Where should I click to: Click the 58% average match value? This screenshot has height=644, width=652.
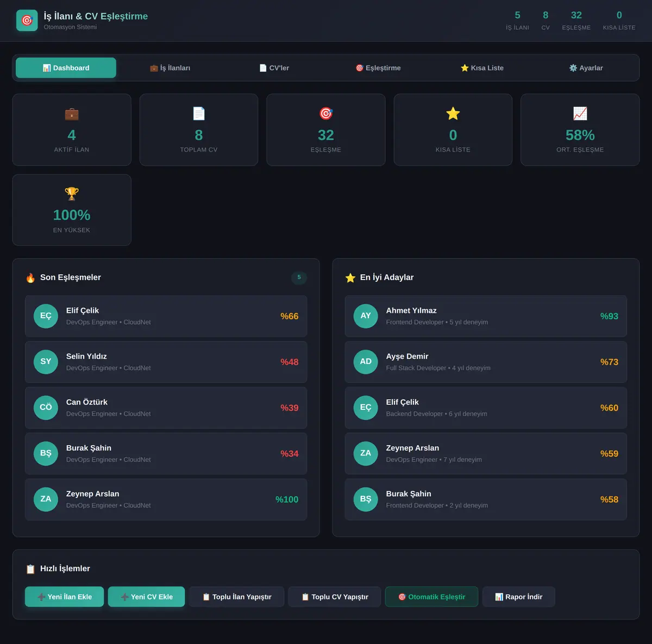click(580, 135)
